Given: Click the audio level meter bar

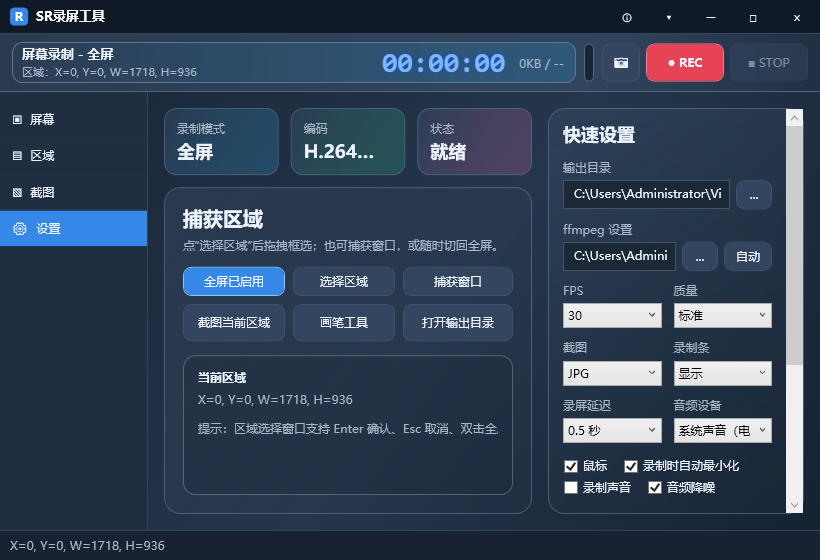Looking at the screenshot, I should coord(589,63).
